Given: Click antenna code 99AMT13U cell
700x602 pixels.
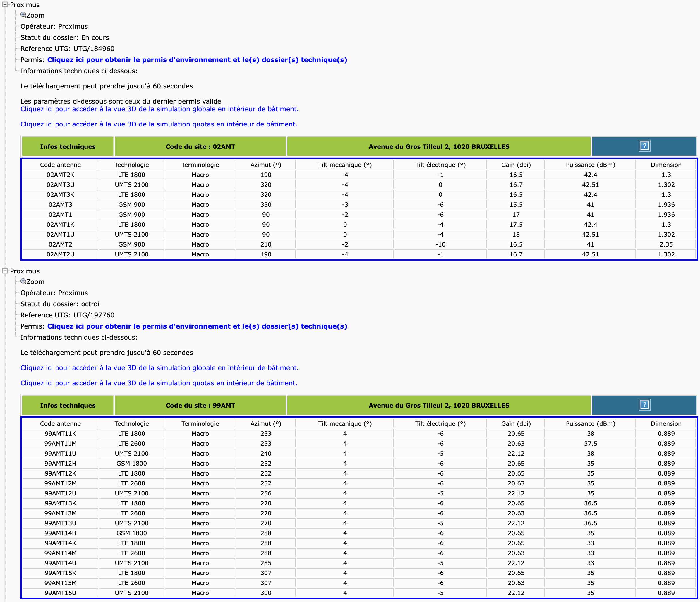Looking at the screenshot, I should (x=61, y=523).
